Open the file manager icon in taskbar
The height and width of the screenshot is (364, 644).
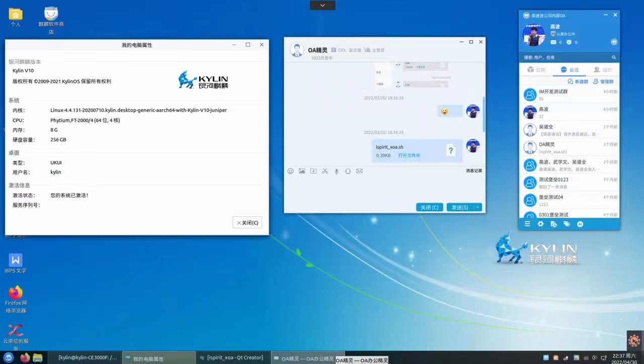pyautogui.click(x=38, y=357)
